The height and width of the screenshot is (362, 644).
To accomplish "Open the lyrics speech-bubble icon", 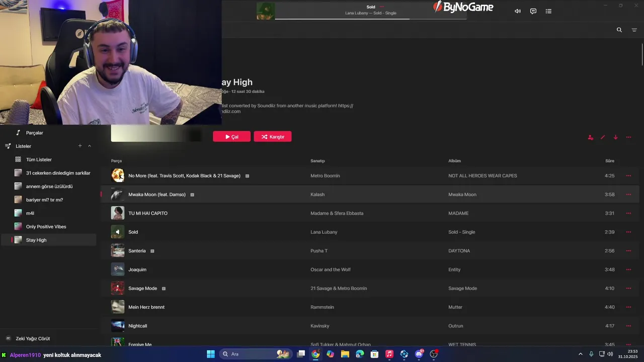I will click(533, 11).
